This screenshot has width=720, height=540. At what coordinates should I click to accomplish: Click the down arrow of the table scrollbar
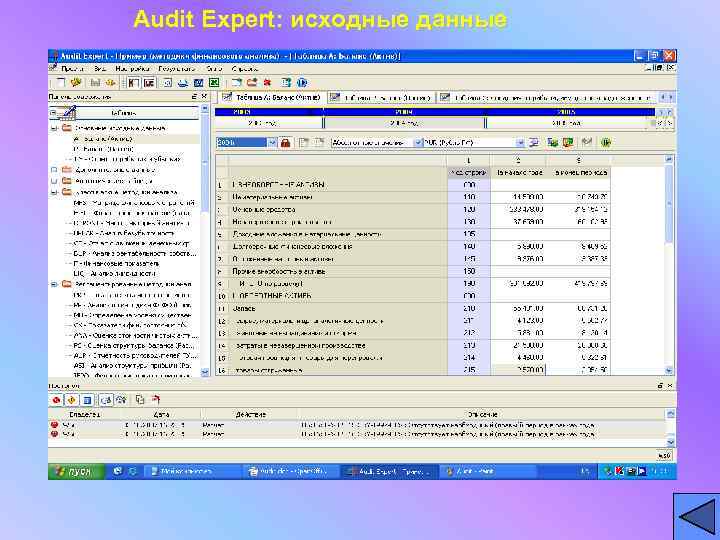[x=669, y=371]
